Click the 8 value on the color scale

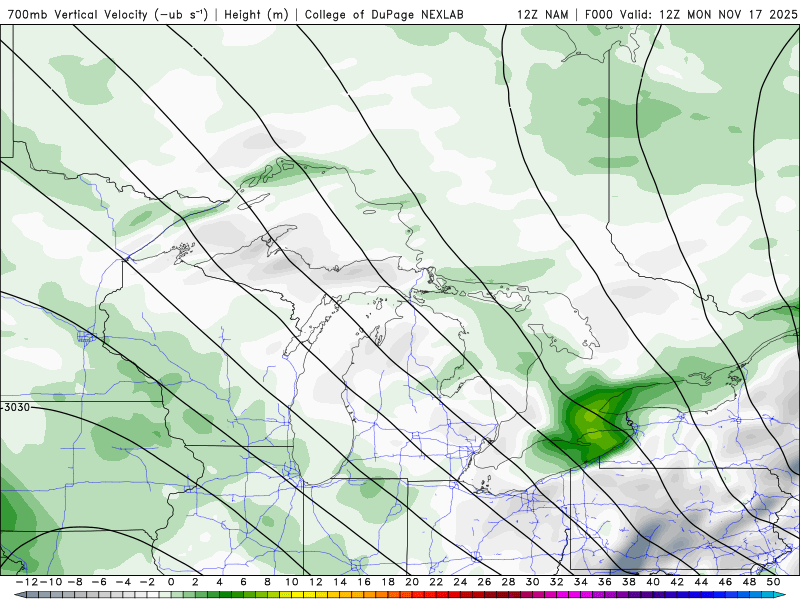pyautogui.click(x=267, y=582)
